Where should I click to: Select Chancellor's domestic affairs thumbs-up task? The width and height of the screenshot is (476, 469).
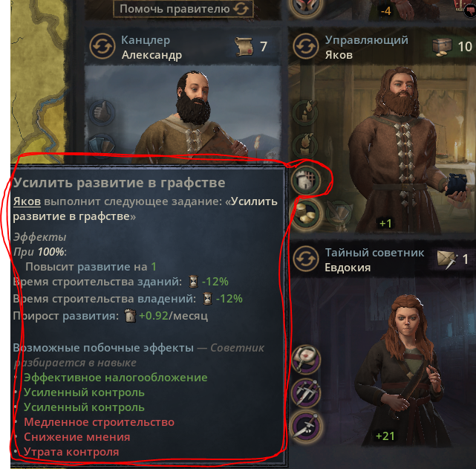pos(102,112)
